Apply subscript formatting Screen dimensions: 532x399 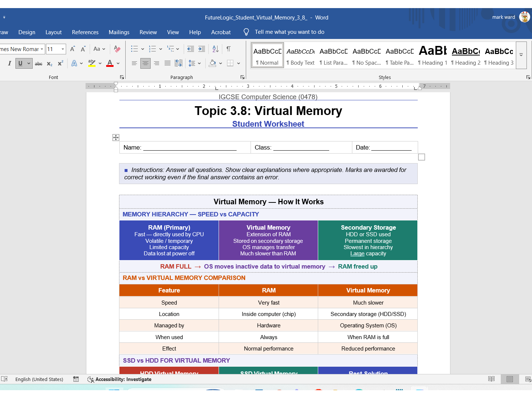coord(50,64)
